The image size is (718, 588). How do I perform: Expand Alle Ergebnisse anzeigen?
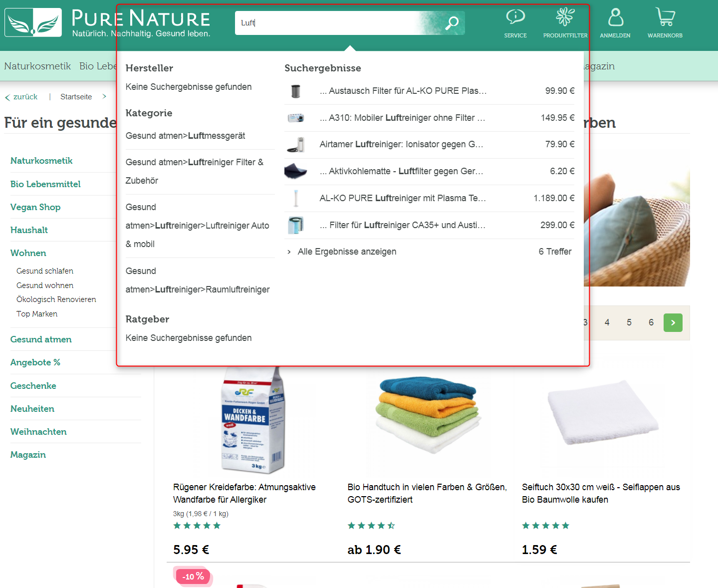coord(347,252)
